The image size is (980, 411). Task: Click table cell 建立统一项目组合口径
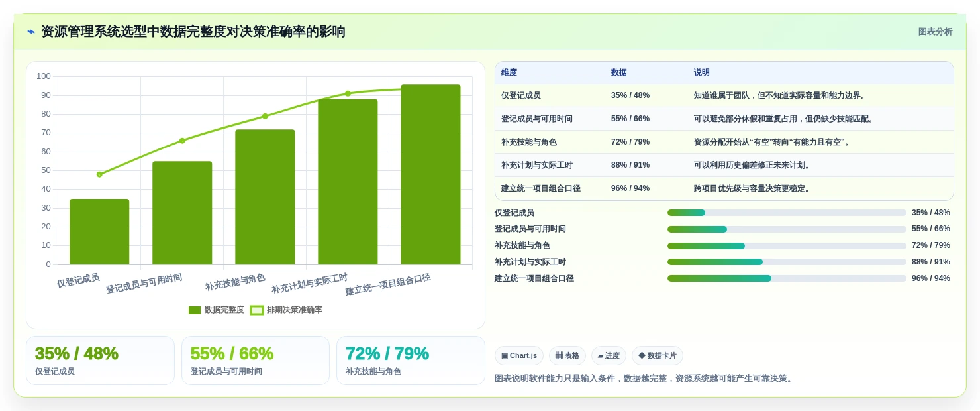tap(541, 188)
